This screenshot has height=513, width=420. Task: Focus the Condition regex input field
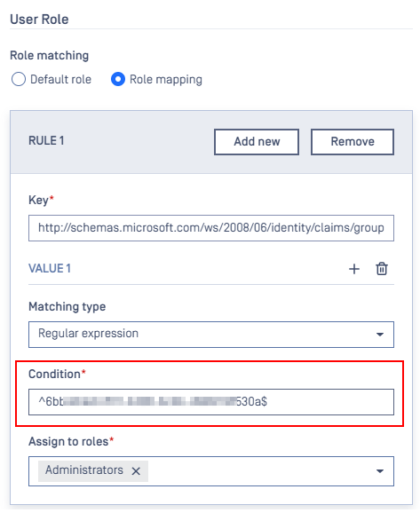(211, 402)
